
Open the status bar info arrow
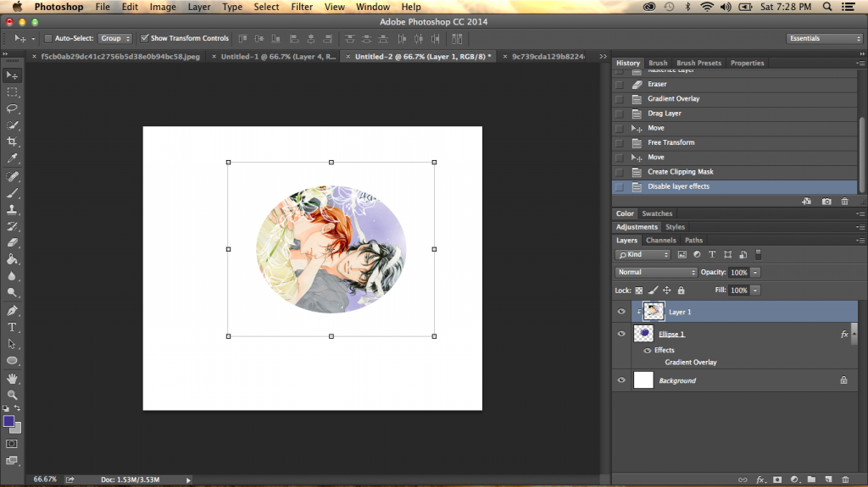pyautogui.click(x=188, y=480)
